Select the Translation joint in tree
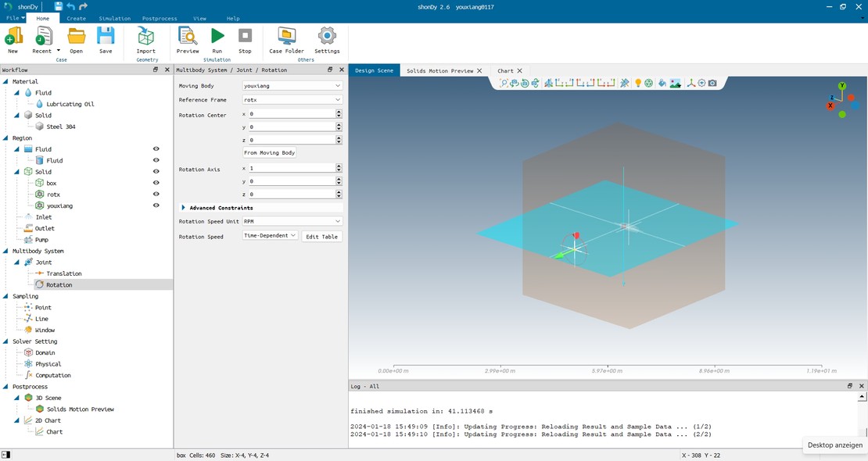This screenshot has width=868, height=461. click(x=63, y=273)
